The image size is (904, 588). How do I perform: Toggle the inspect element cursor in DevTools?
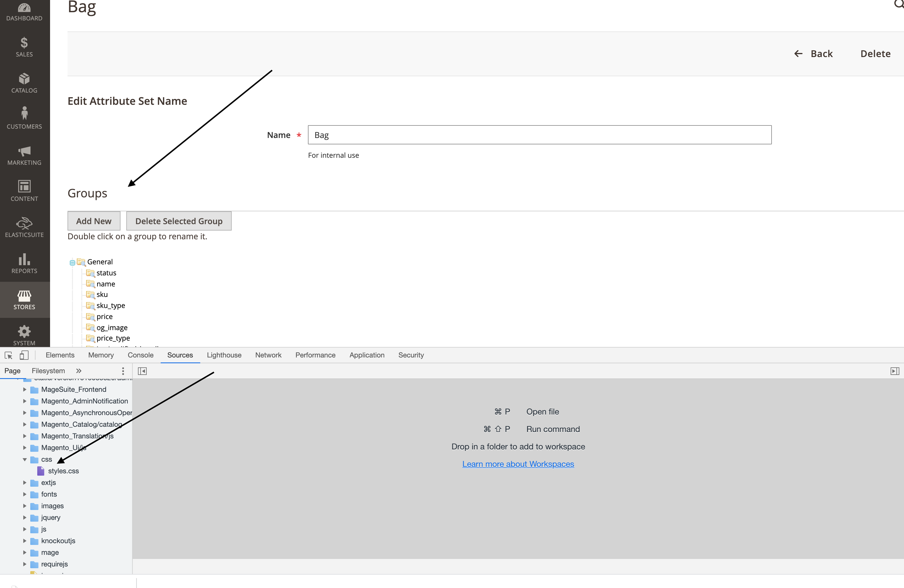click(x=8, y=355)
